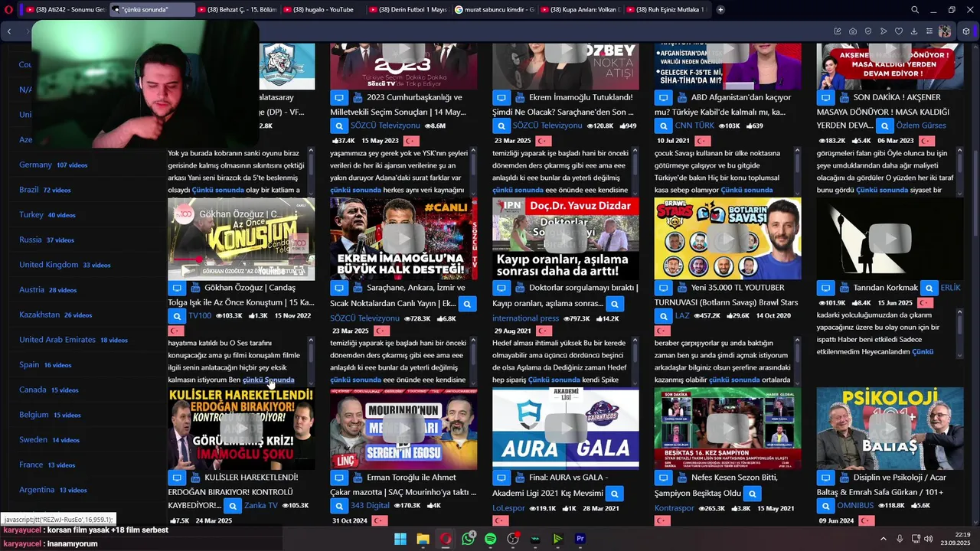The width and height of the screenshot is (980, 551).
Task: Open the Opera snapshot camera icon
Action: [853, 31]
